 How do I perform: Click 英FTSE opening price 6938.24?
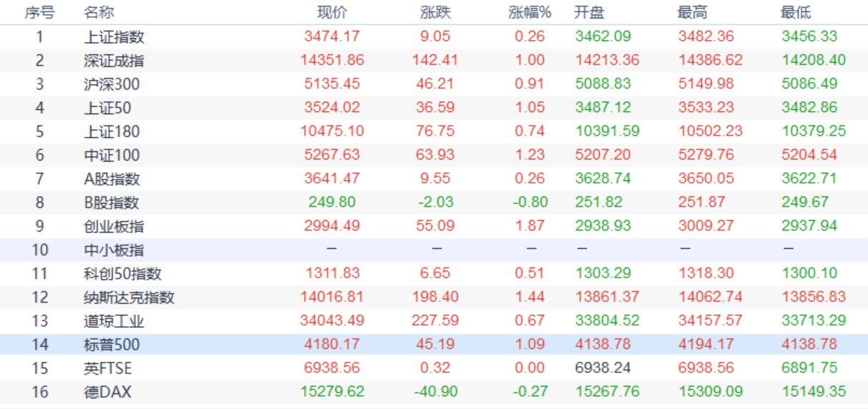click(603, 367)
